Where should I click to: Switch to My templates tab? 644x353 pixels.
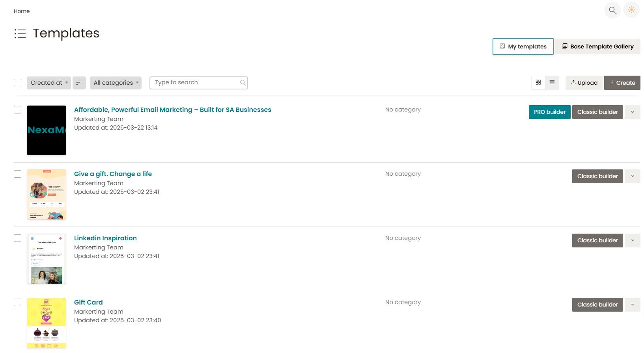coord(523,46)
